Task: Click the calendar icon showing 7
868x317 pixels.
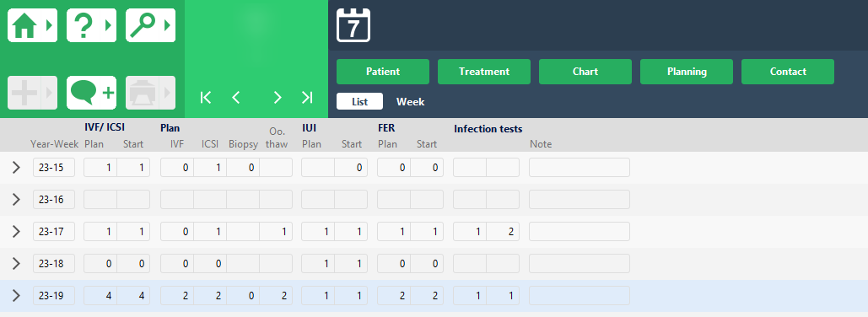Action: click(x=353, y=25)
